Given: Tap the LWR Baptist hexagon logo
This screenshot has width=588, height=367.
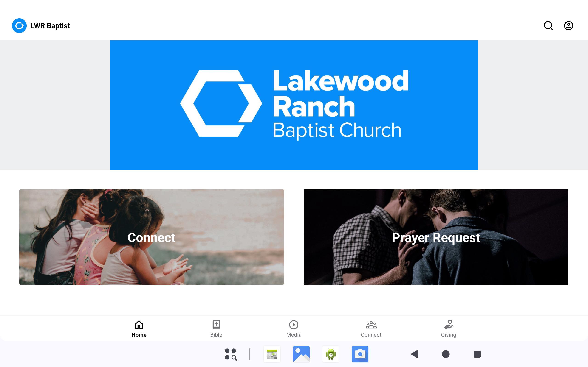Looking at the screenshot, I should click(x=19, y=26).
